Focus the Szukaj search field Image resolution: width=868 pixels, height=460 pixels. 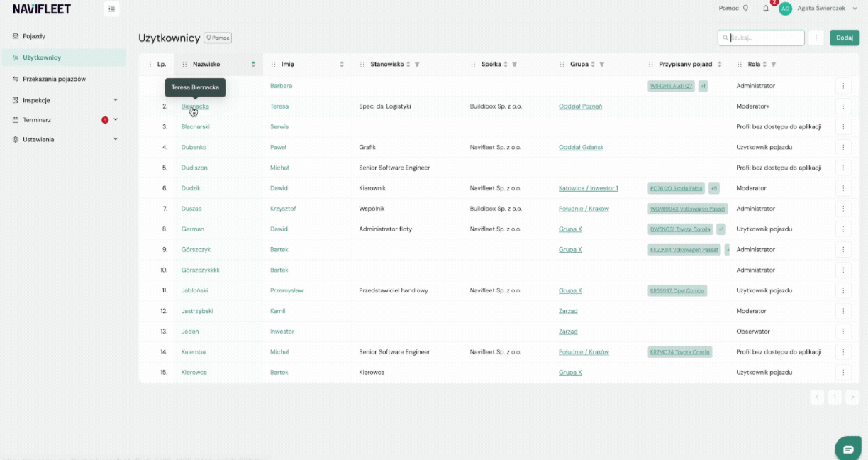(761, 38)
